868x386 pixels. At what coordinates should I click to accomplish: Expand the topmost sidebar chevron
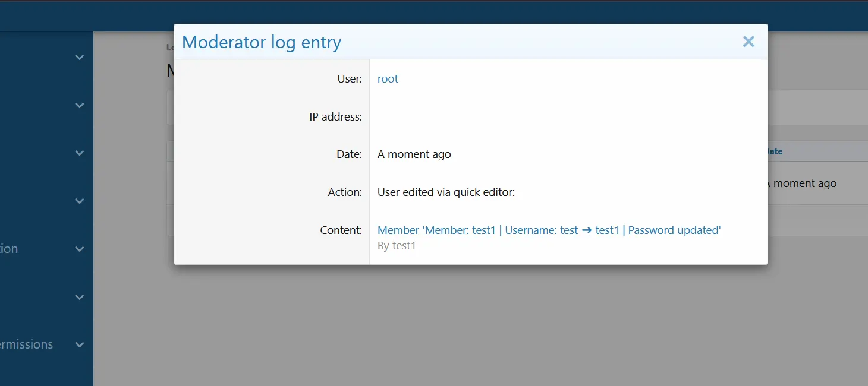[x=80, y=58]
